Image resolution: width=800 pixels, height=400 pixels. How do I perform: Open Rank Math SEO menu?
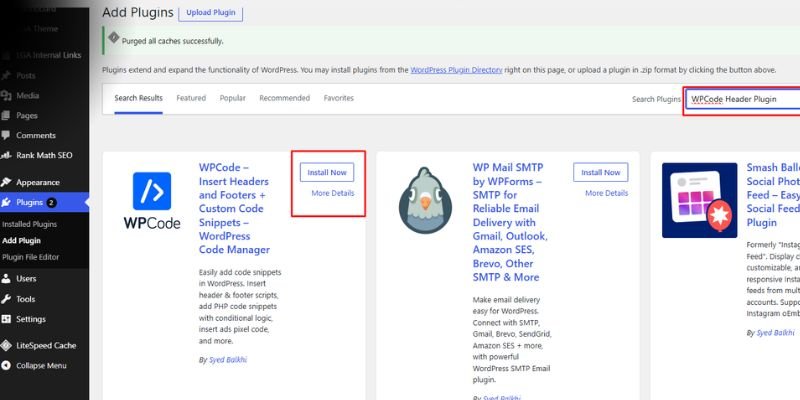(44, 155)
